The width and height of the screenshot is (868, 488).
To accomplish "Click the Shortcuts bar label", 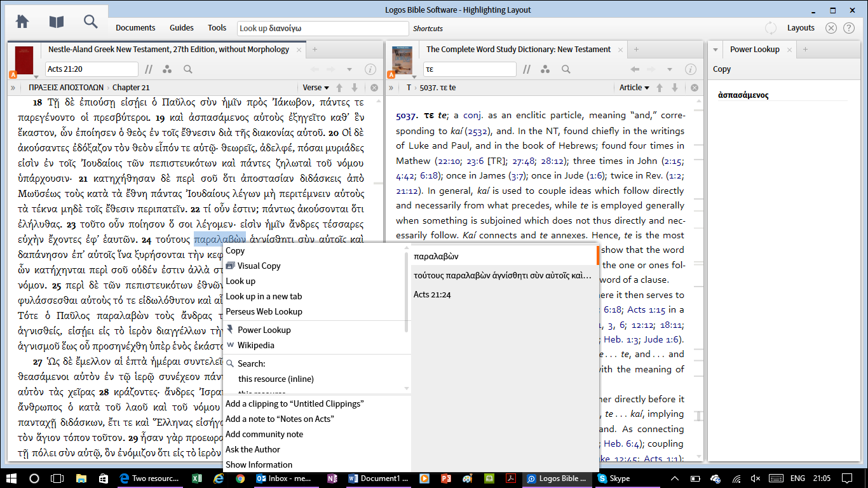I will (x=428, y=29).
